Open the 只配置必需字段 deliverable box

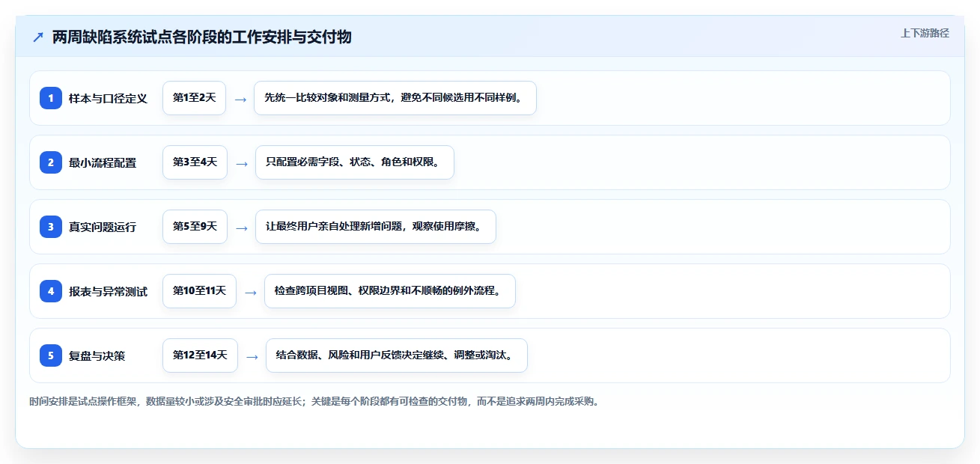click(x=355, y=162)
